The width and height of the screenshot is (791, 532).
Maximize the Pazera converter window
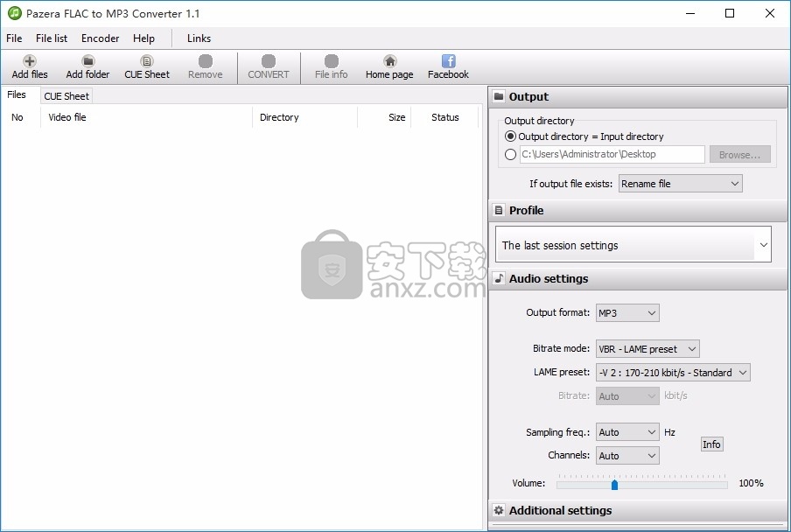pos(730,13)
